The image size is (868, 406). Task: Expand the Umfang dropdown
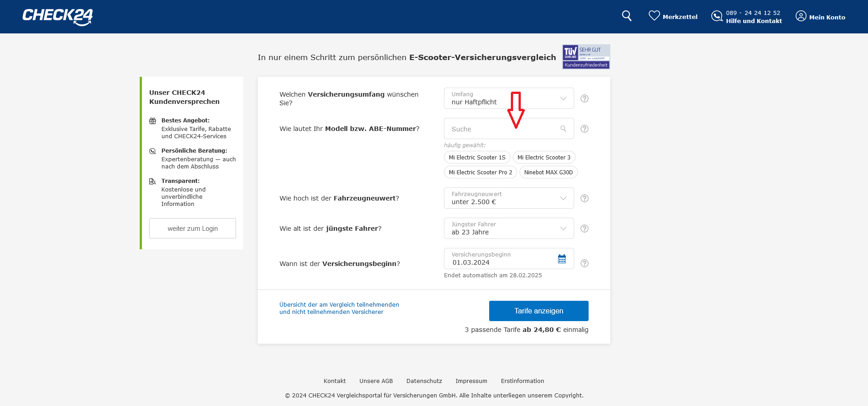point(509,98)
